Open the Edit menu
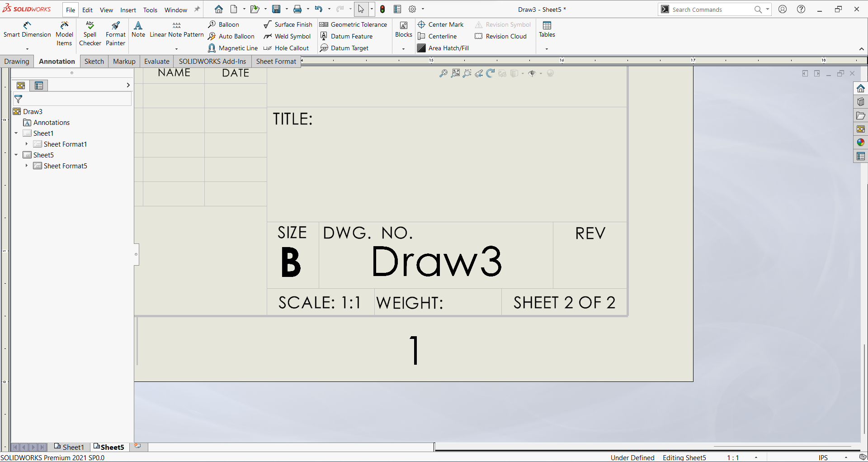Screen dimensions: 868x462 click(87, 10)
